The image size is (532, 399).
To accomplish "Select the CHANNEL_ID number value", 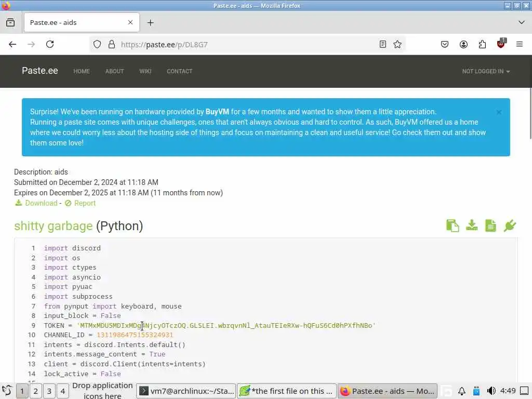I will [x=135, y=335].
